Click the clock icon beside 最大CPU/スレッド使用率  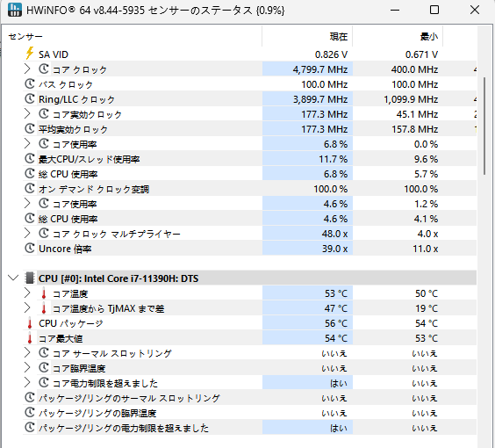tap(30, 158)
